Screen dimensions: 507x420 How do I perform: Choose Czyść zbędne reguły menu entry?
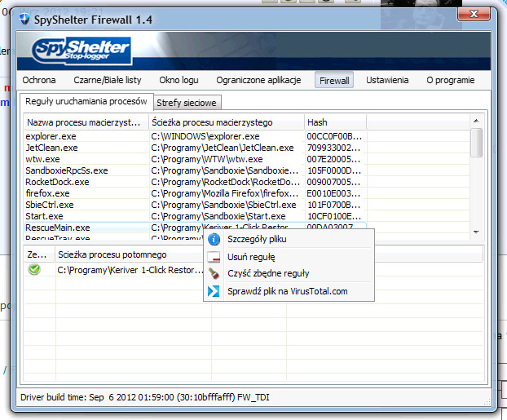tap(289, 273)
